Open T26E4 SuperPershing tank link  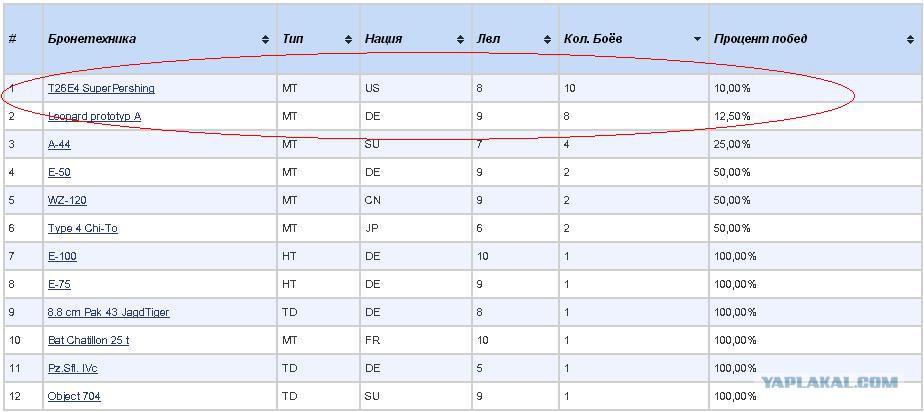(x=101, y=88)
